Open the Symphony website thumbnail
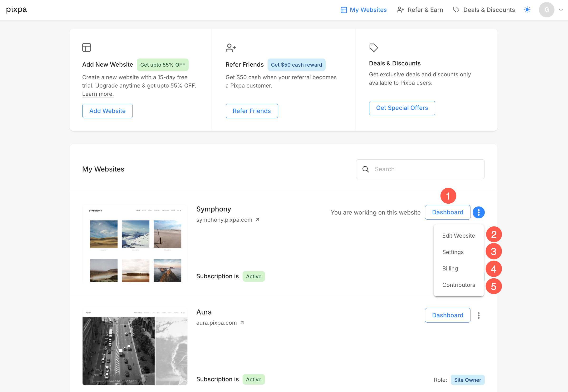Viewport: 568px width, 392px height. (x=135, y=243)
